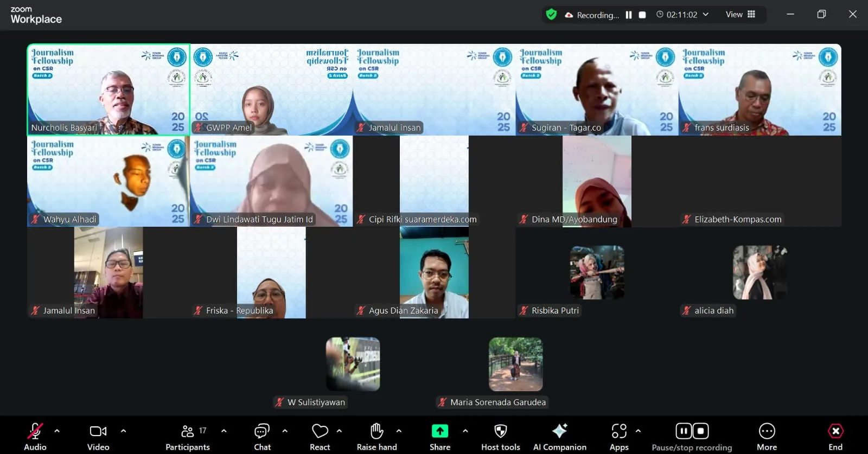The width and height of the screenshot is (868, 454).
Task: Click W Sulistiyawan's profile picture
Action: (353, 364)
